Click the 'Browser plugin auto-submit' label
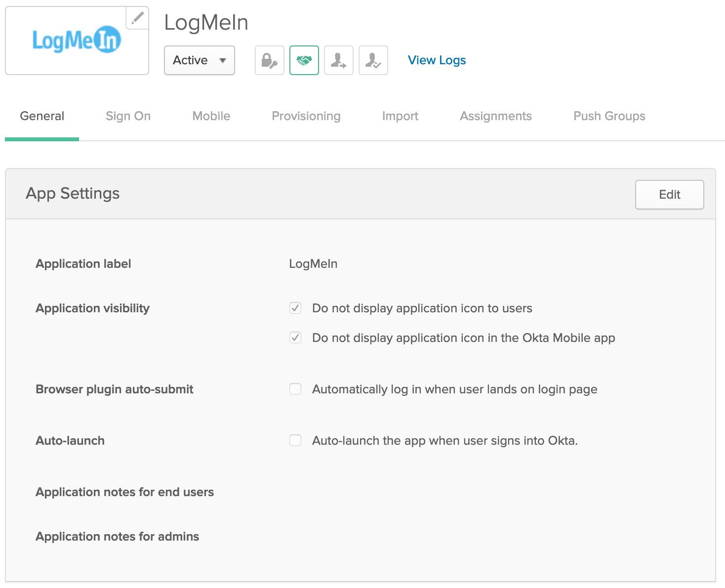This screenshot has height=588, width=725. coord(115,389)
